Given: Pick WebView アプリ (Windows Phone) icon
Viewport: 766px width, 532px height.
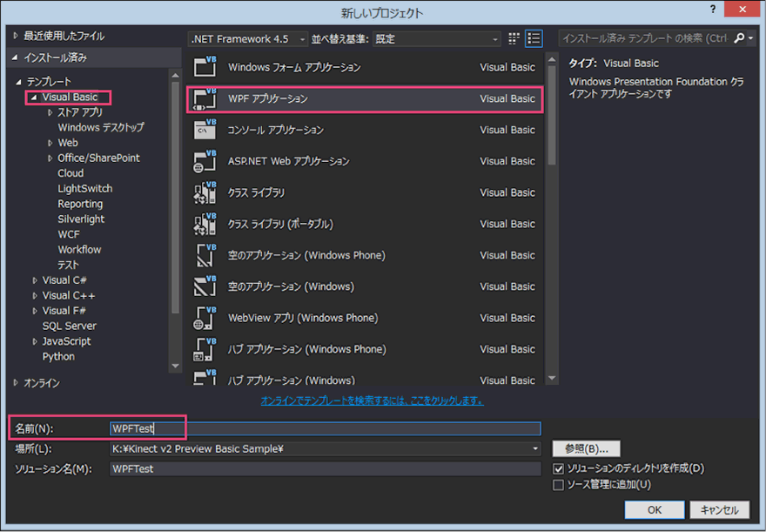Looking at the screenshot, I should [x=205, y=318].
